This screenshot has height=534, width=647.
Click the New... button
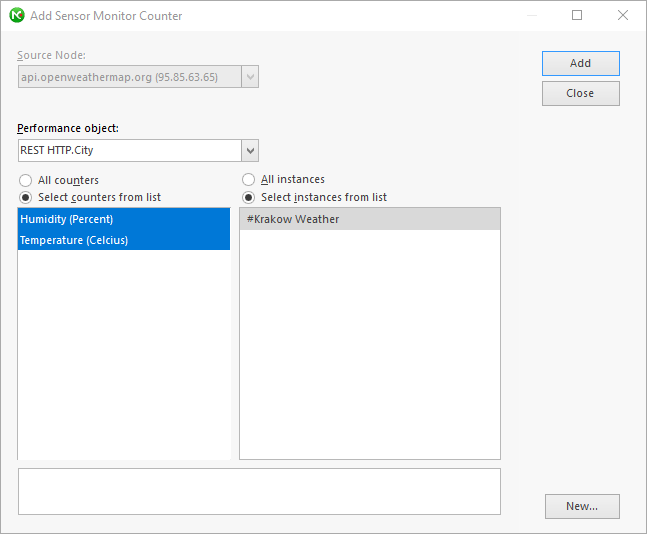point(582,506)
